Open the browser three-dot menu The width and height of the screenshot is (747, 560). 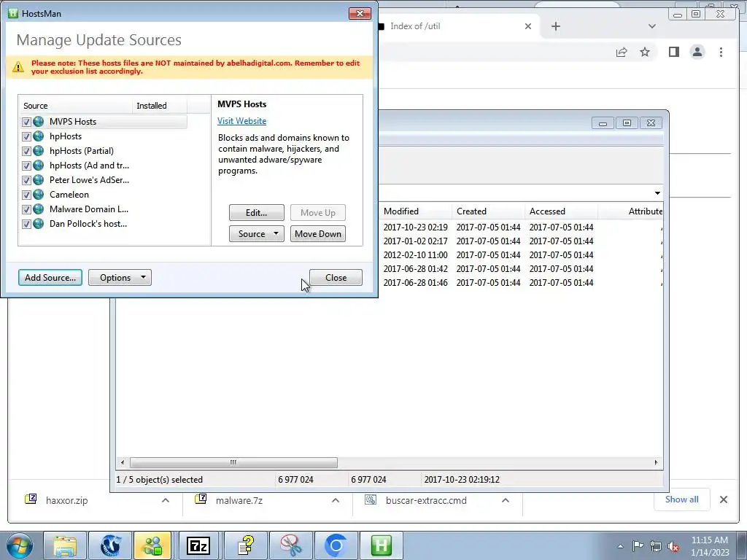(721, 52)
